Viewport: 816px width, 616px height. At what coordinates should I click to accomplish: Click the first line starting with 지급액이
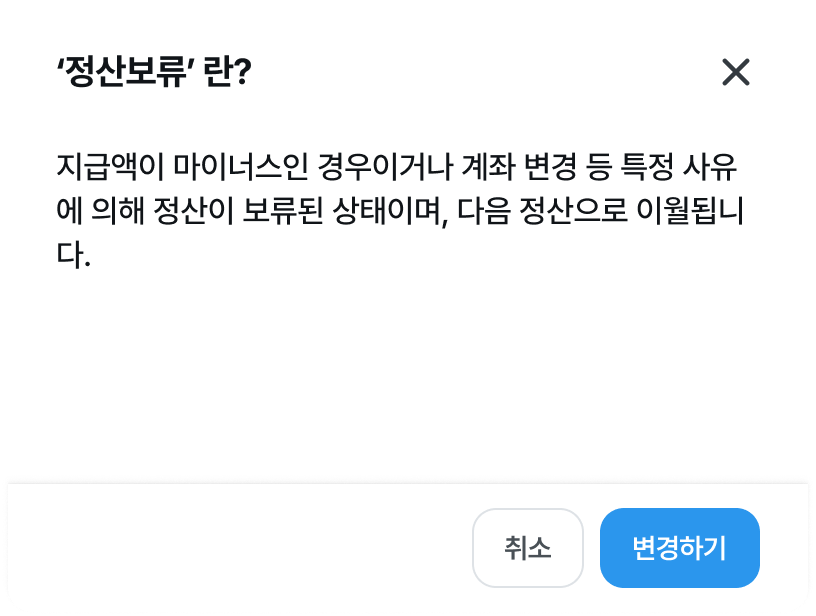point(397,166)
